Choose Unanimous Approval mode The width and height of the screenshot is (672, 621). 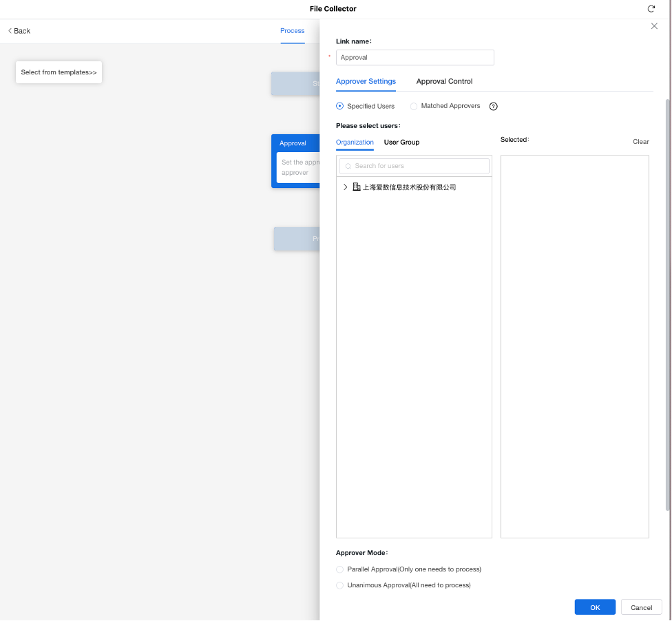coord(340,585)
